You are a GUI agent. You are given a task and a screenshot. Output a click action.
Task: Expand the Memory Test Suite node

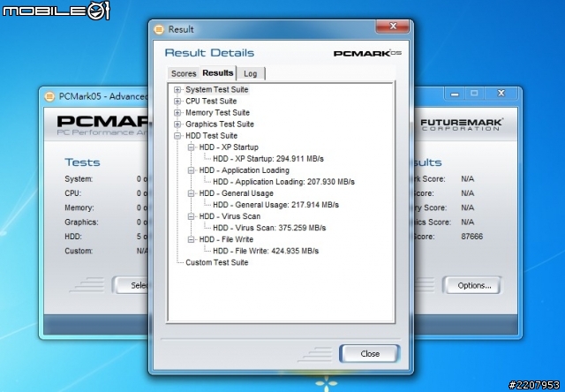point(177,113)
